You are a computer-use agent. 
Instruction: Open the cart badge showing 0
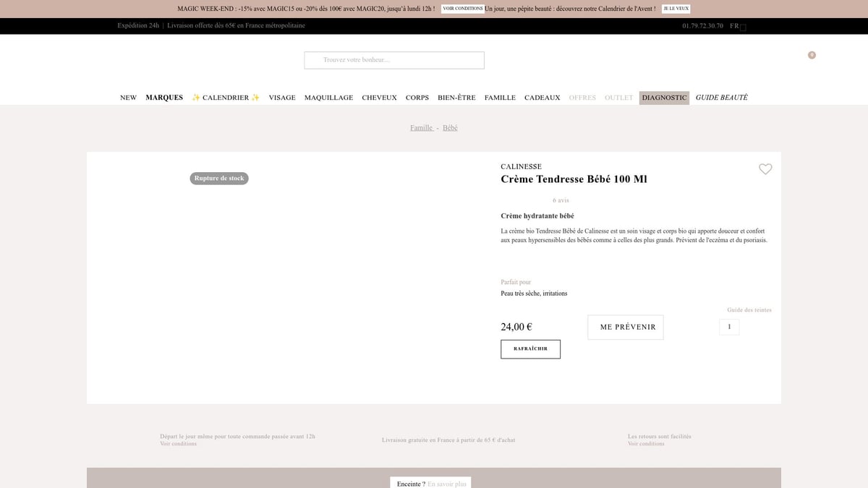pos(812,55)
